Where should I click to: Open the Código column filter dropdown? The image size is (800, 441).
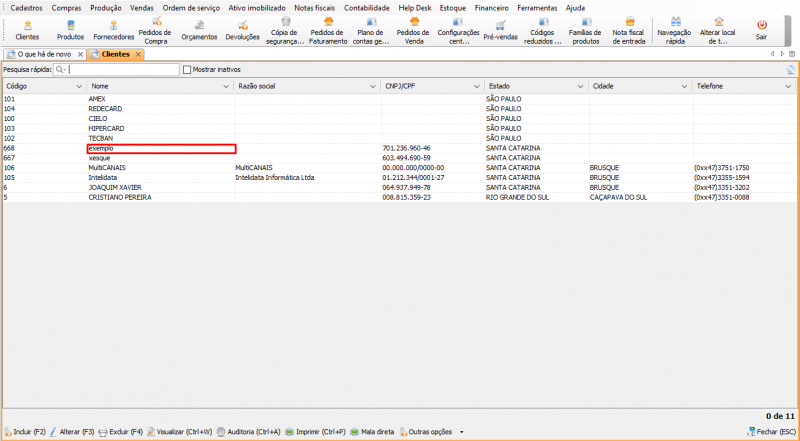click(x=79, y=86)
